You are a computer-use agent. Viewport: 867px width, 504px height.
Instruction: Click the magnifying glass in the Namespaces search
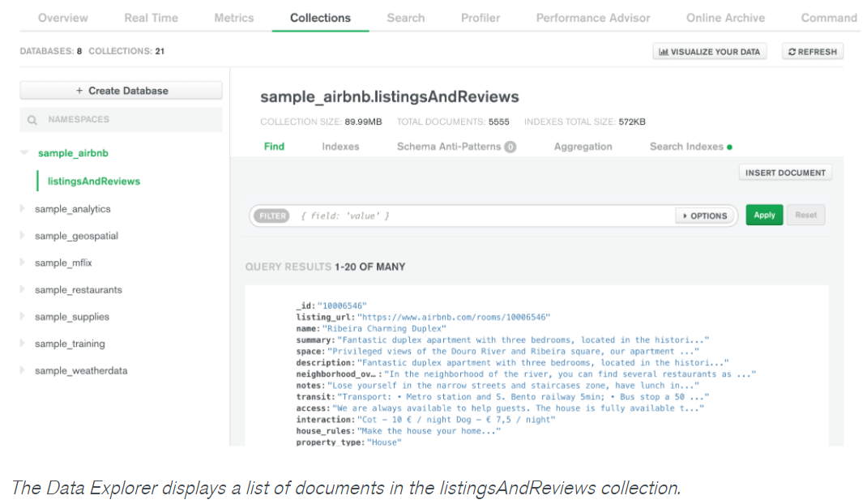(x=31, y=119)
